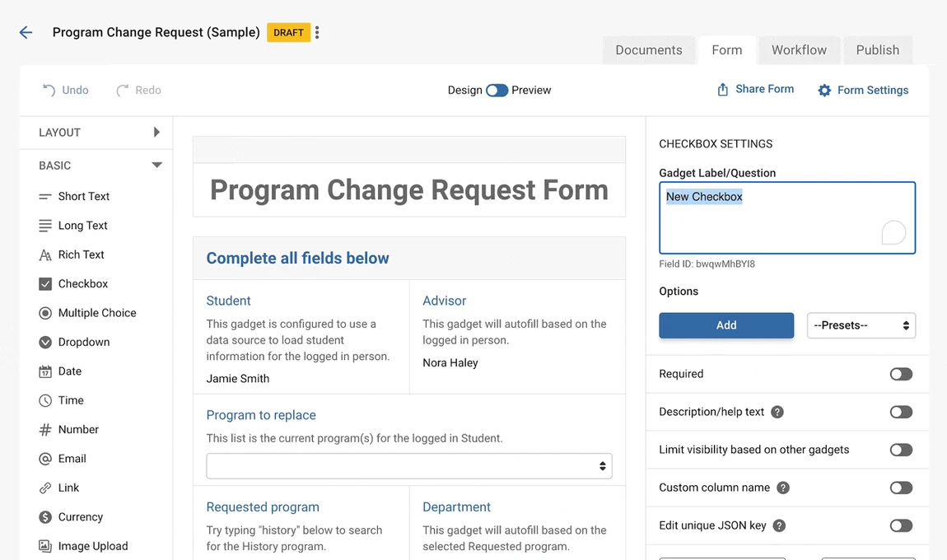
Task: Select the Time clock icon
Action: pyautogui.click(x=45, y=400)
